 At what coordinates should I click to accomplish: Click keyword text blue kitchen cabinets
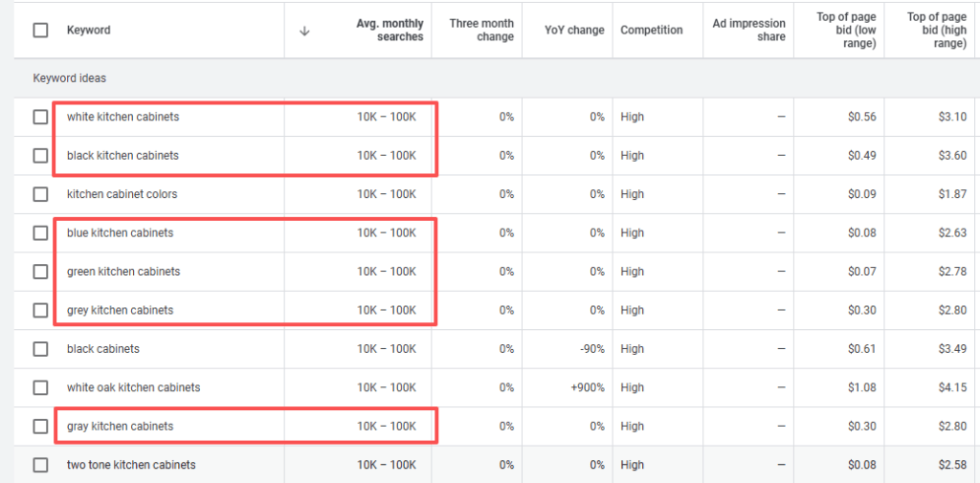pos(120,233)
